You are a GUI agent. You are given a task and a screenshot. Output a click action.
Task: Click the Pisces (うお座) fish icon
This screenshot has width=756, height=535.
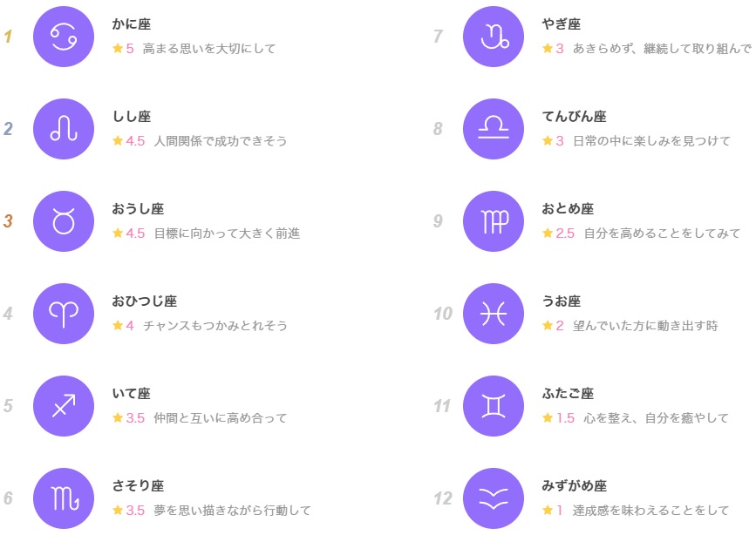click(x=494, y=314)
